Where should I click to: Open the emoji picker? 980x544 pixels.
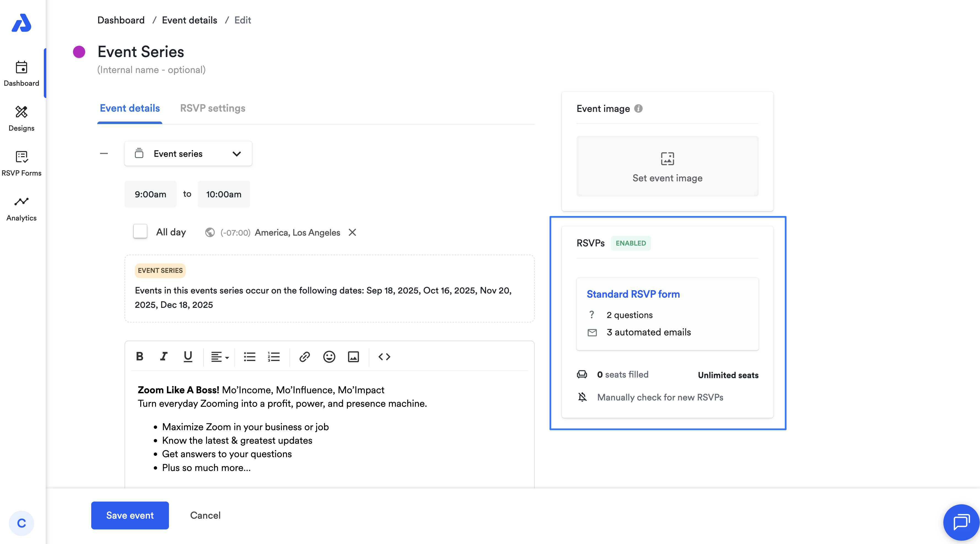coord(329,356)
